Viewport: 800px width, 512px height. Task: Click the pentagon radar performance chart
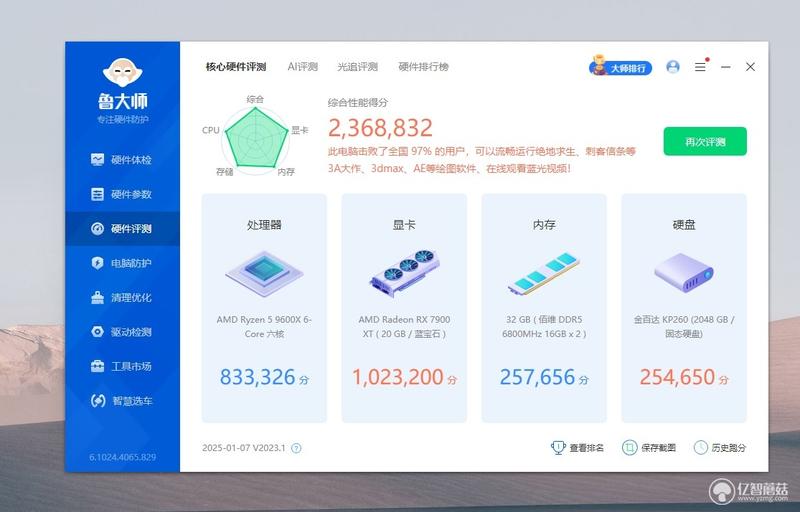tap(255, 139)
